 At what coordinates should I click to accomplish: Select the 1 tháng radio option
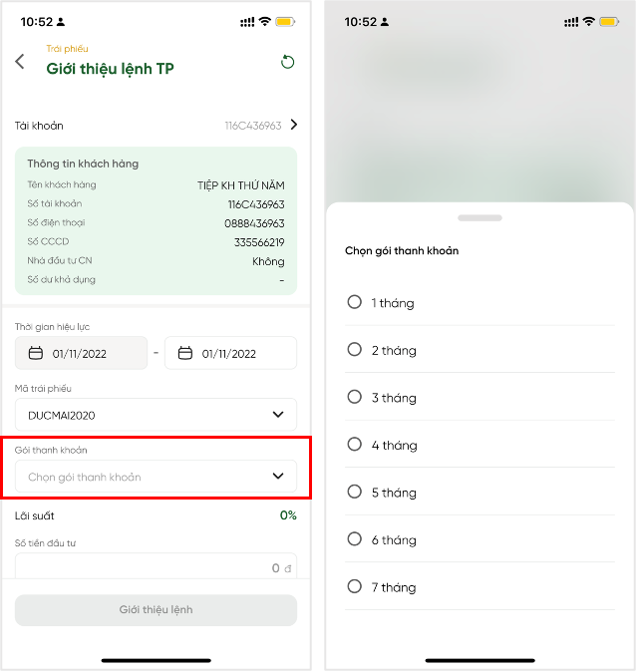[354, 302]
